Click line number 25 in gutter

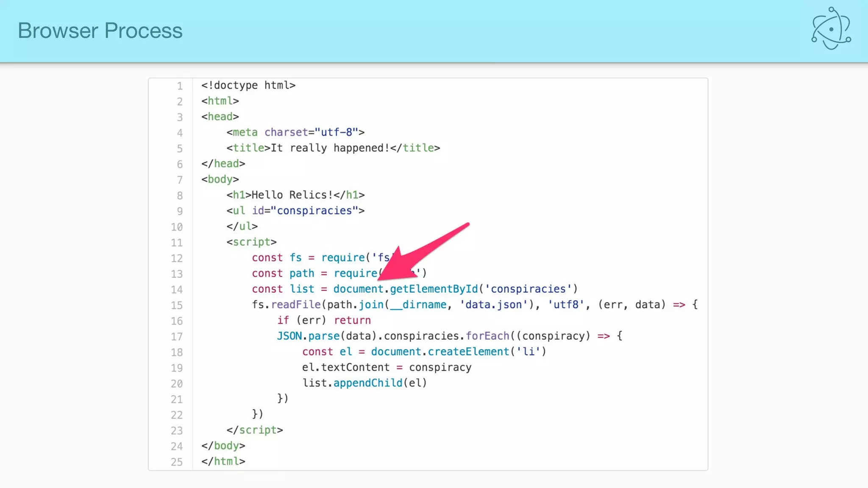pos(177,462)
